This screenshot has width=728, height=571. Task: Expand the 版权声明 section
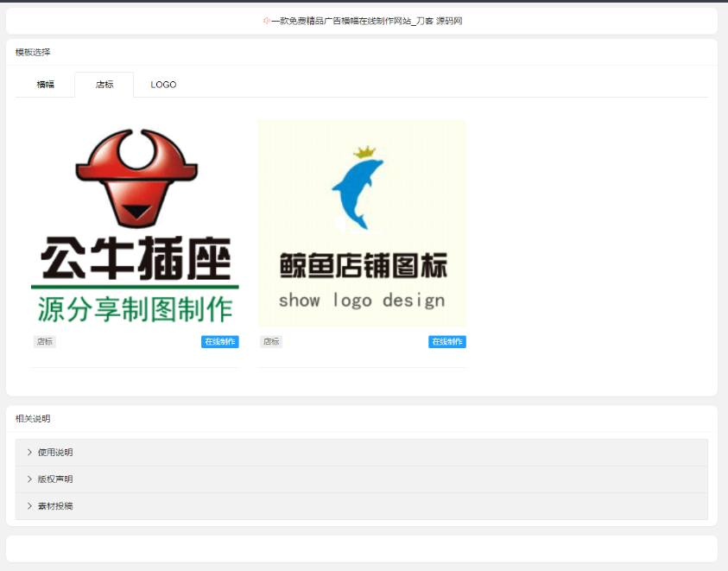point(362,479)
